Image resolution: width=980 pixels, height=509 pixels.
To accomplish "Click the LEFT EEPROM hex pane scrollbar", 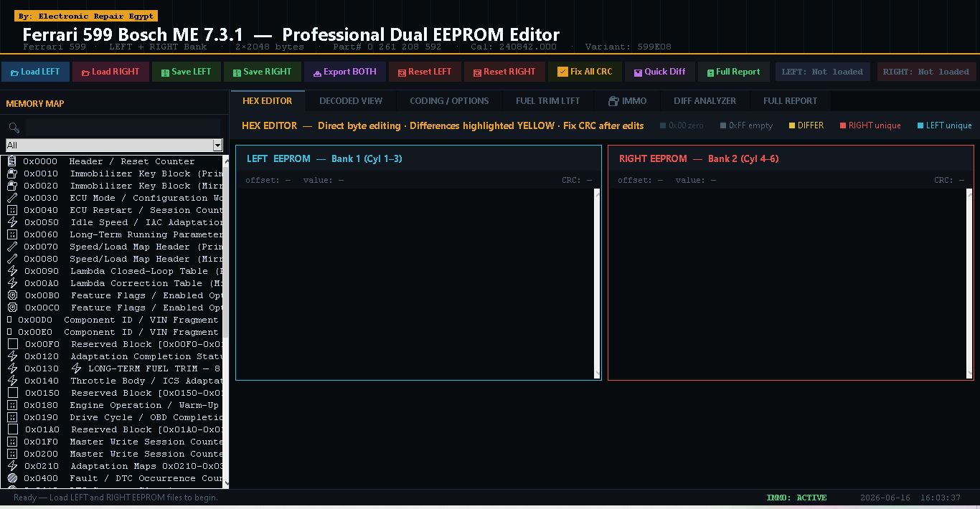I will pos(597,283).
